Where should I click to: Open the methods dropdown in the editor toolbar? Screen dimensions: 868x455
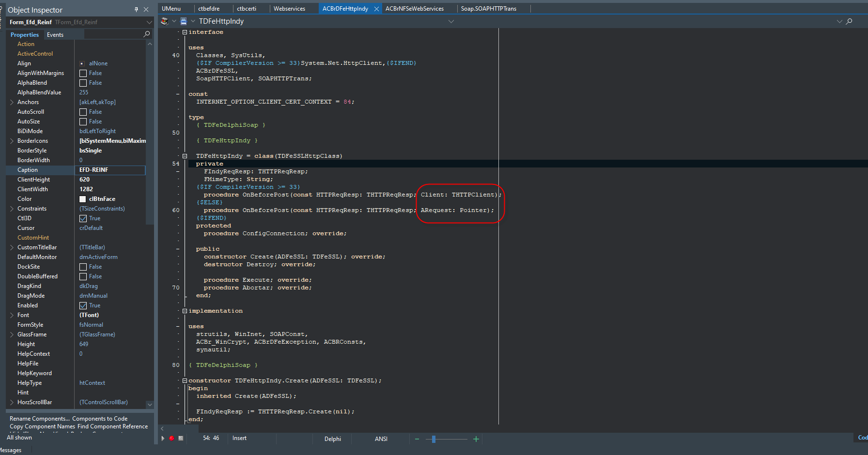pyautogui.click(x=839, y=21)
